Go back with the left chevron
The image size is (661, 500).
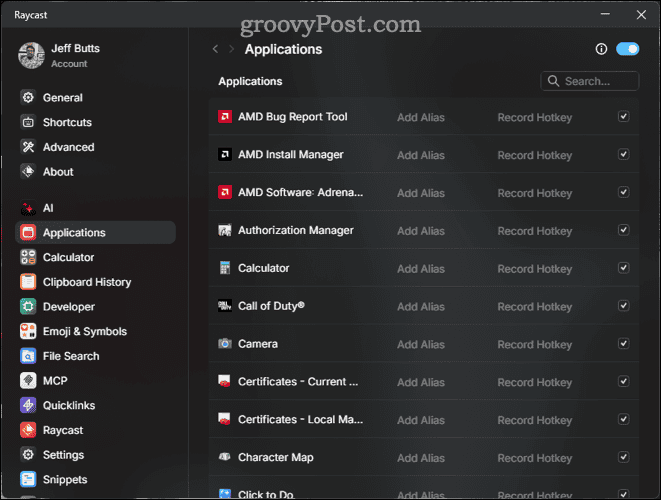[215, 49]
